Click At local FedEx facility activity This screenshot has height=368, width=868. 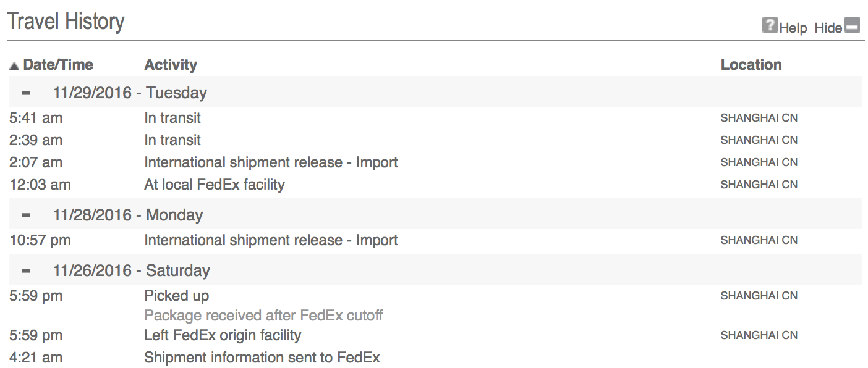[x=215, y=185]
